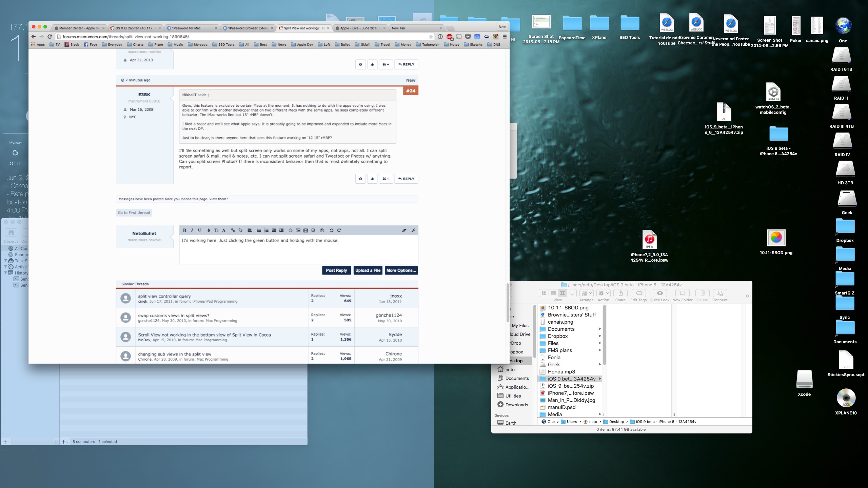This screenshot has height=488, width=868.
Task: Click Reply button on E3BK's post #24
Action: 406,179
